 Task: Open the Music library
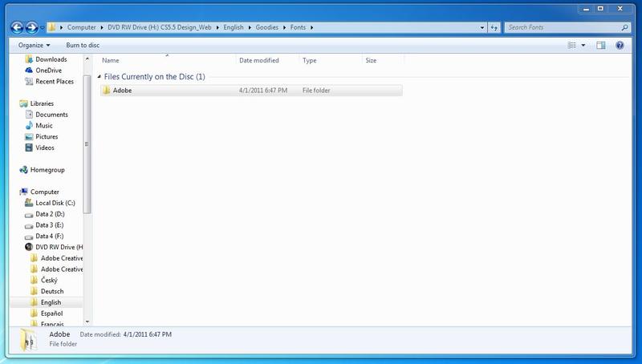click(39, 126)
